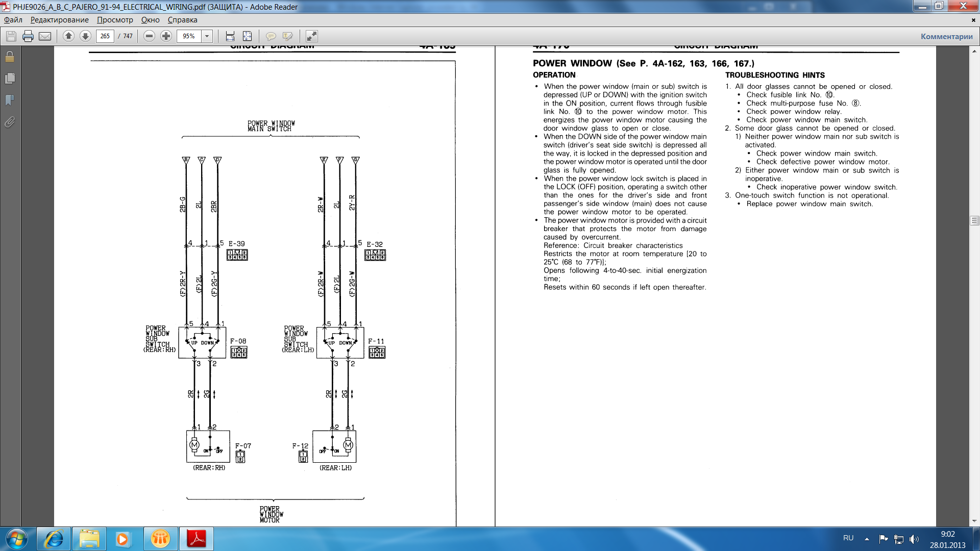Screen dimensions: 980x551
Task: Open the Файл menu
Action: click(x=13, y=20)
